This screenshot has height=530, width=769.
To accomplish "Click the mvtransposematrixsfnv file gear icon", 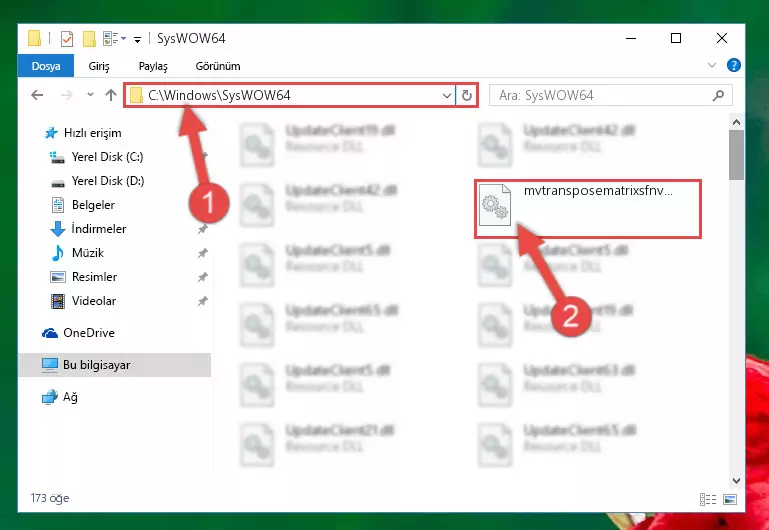I will coord(494,205).
